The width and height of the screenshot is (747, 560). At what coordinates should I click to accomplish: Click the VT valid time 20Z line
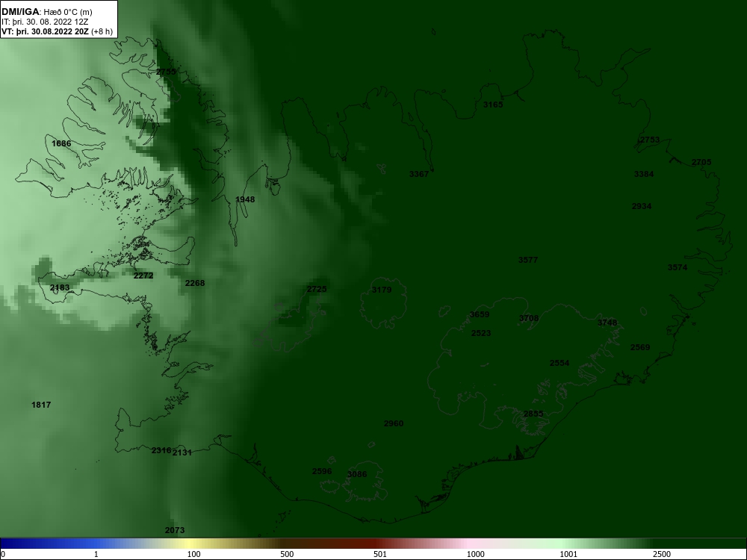tap(58, 32)
